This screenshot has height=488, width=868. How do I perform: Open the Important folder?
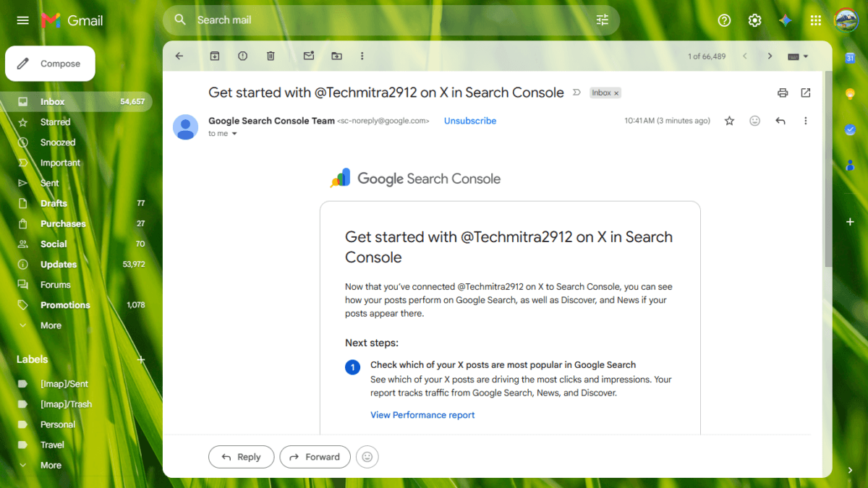coord(76,163)
